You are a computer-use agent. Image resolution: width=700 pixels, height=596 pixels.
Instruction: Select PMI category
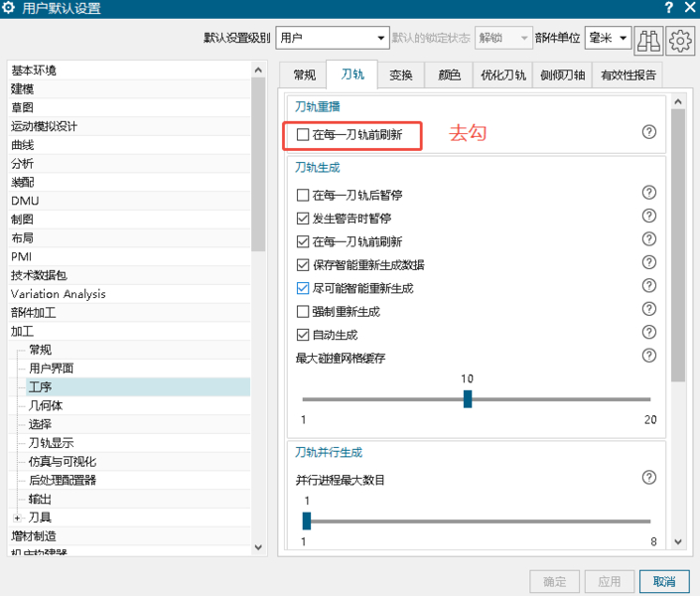point(129,257)
